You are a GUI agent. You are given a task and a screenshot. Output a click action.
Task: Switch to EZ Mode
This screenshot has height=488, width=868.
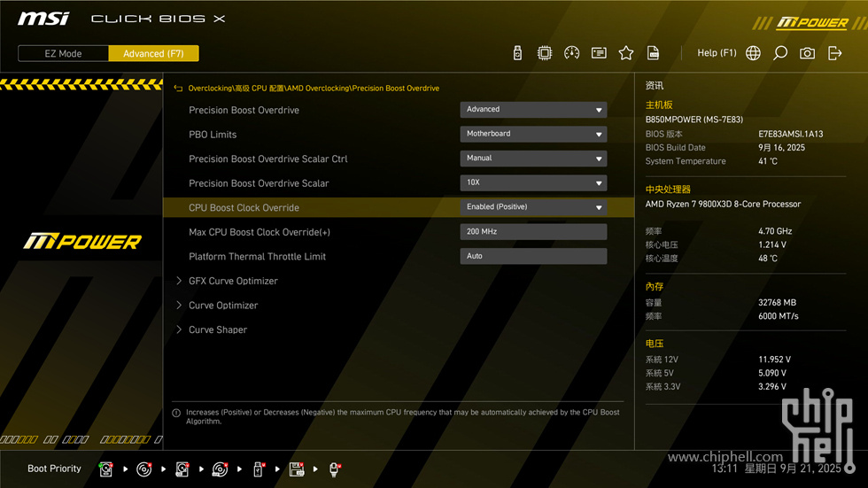(63, 54)
